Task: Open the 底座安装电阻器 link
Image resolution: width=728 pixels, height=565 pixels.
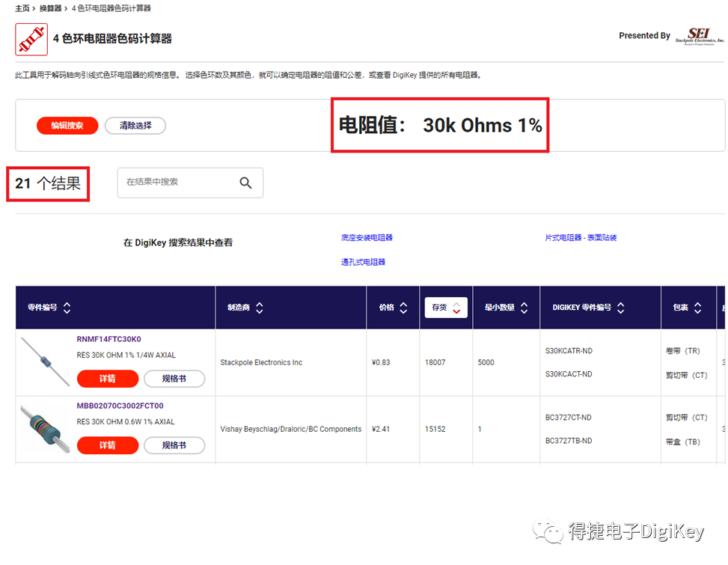Action: [367, 238]
